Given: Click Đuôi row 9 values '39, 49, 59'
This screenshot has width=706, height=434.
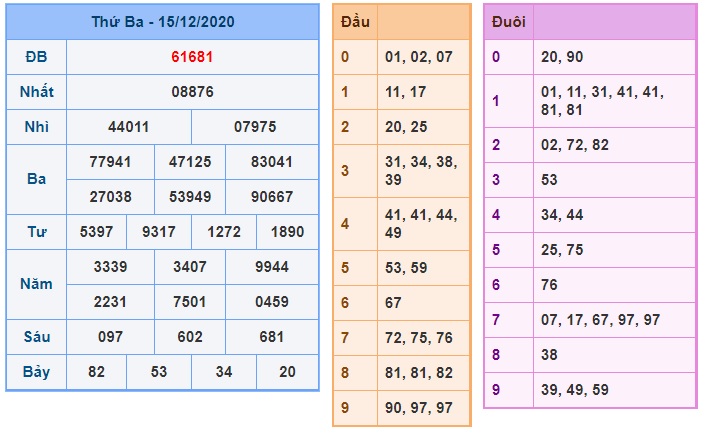Looking at the screenshot, I should tap(575, 390).
